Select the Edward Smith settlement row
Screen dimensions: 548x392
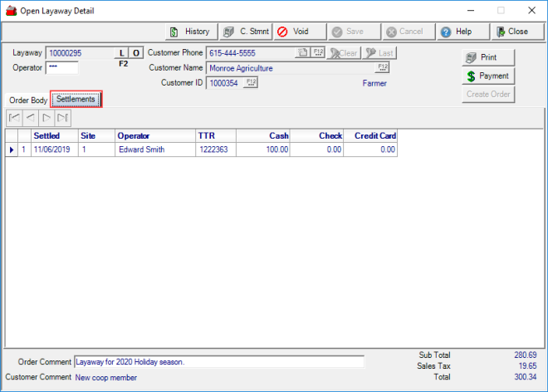click(x=141, y=150)
